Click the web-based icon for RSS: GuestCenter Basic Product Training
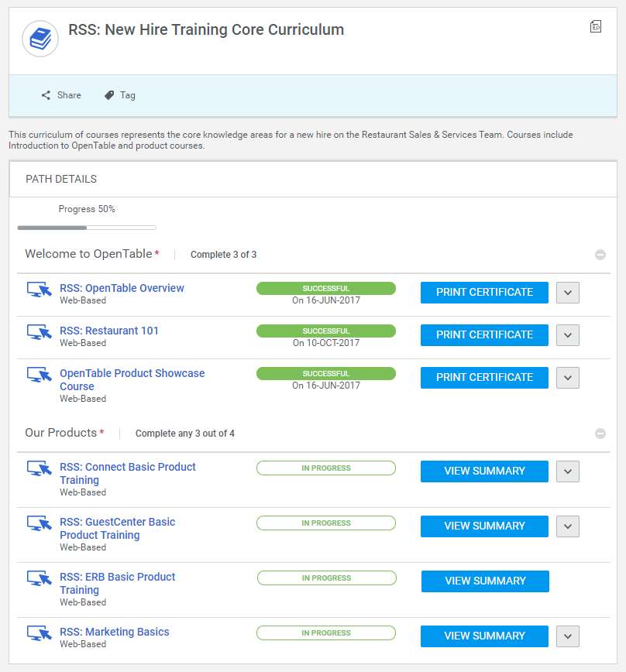Screen dimensions: 626x672 [x=39, y=523]
